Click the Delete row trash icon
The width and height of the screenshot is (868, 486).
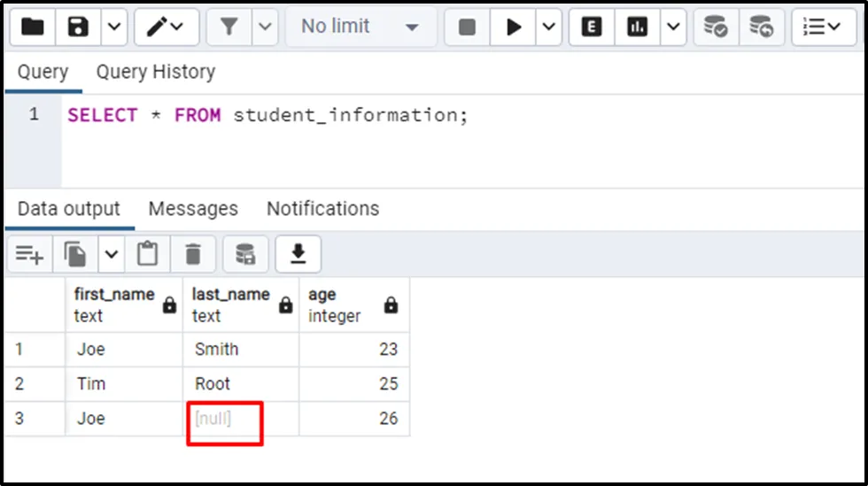point(193,255)
